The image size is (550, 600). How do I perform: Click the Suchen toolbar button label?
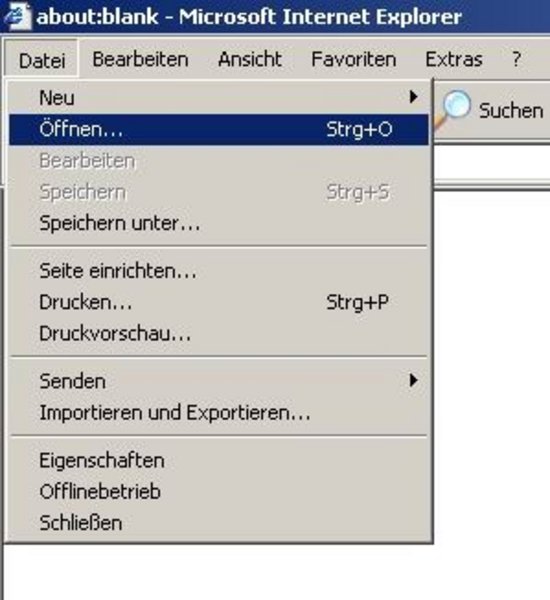click(511, 111)
